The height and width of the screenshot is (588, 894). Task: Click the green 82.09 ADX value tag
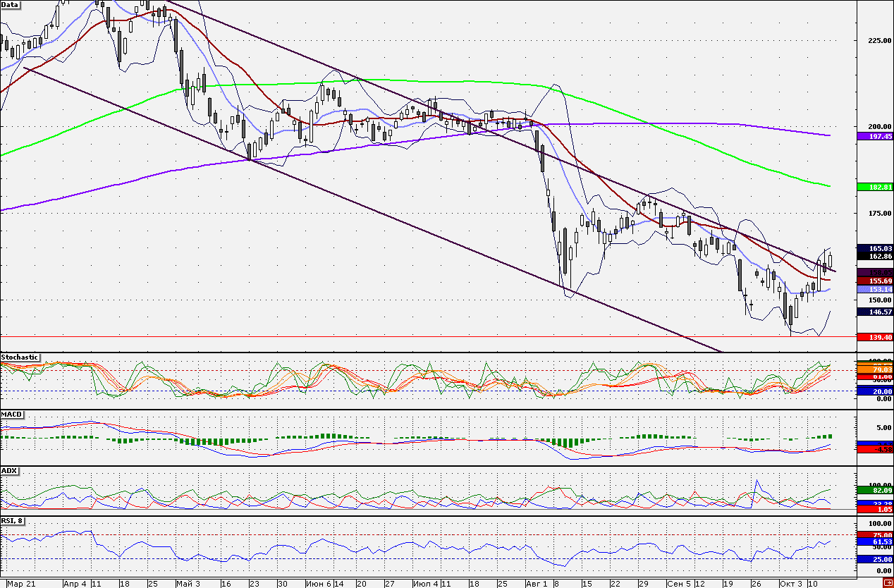[875, 489]
